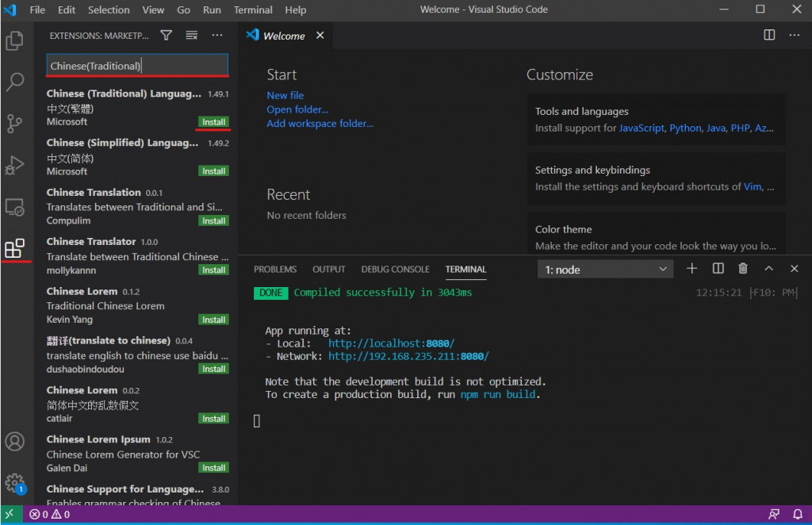The image size is (812, 525).
Task: Kill the terminal with trash icon
Action: pos(742,268)
